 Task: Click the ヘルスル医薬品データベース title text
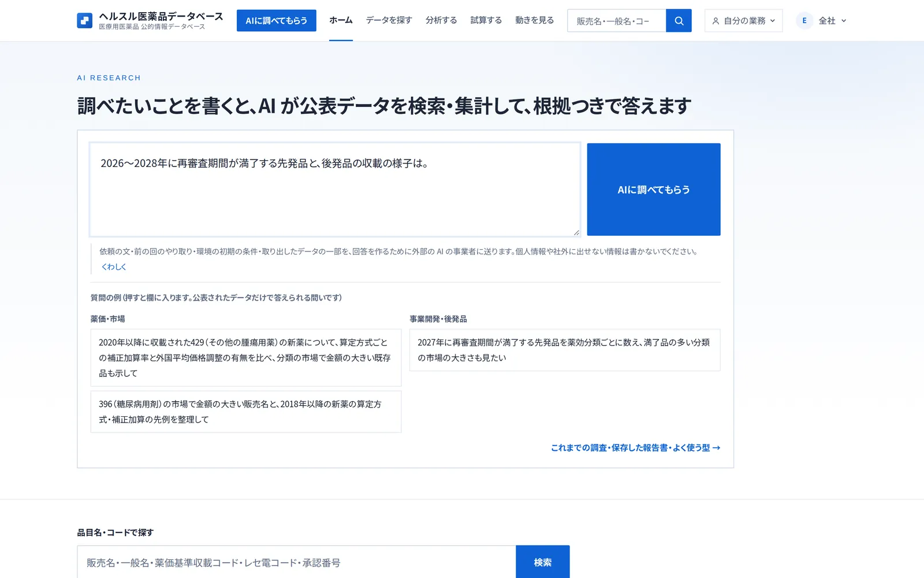pos(161,16)
